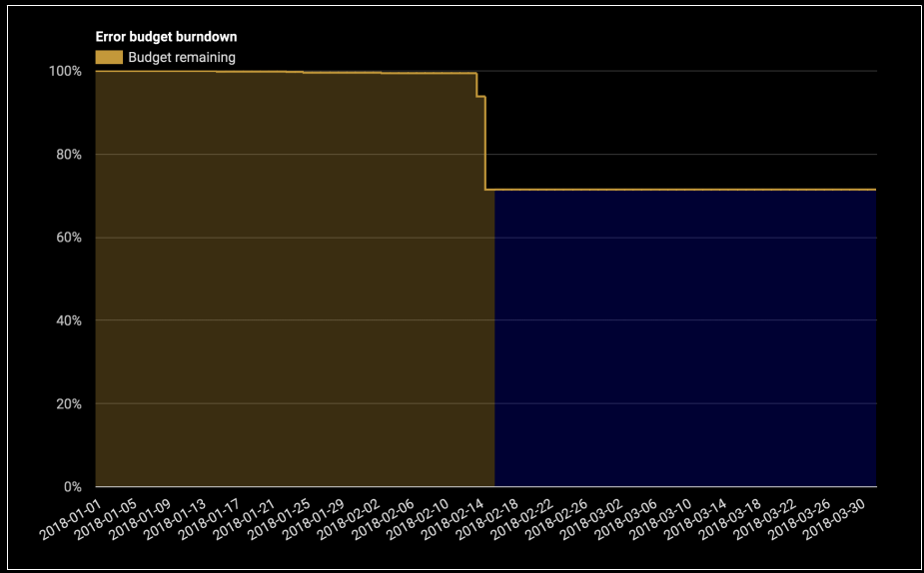Click the 40% y-axis label

68,320
